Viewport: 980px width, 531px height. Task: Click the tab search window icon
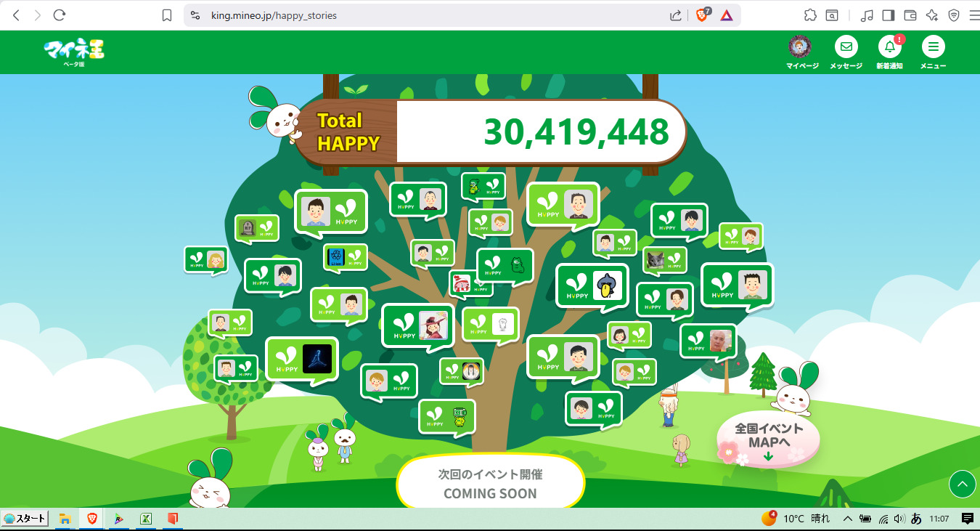[832, 15]
